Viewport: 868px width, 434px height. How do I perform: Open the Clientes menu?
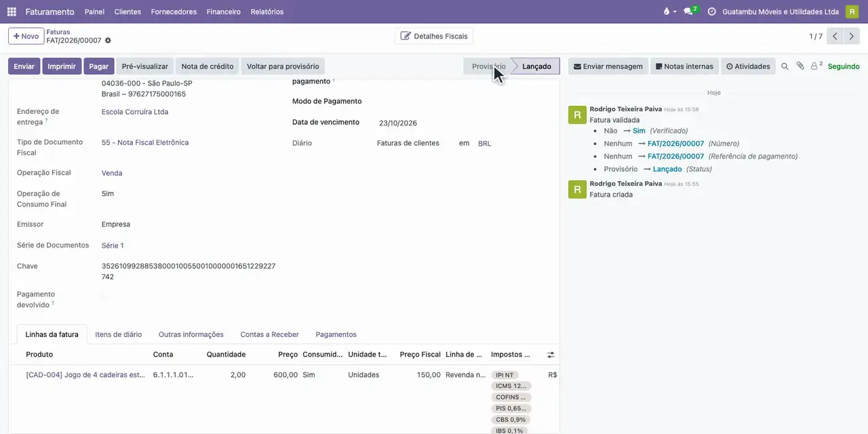coord(127,12)
